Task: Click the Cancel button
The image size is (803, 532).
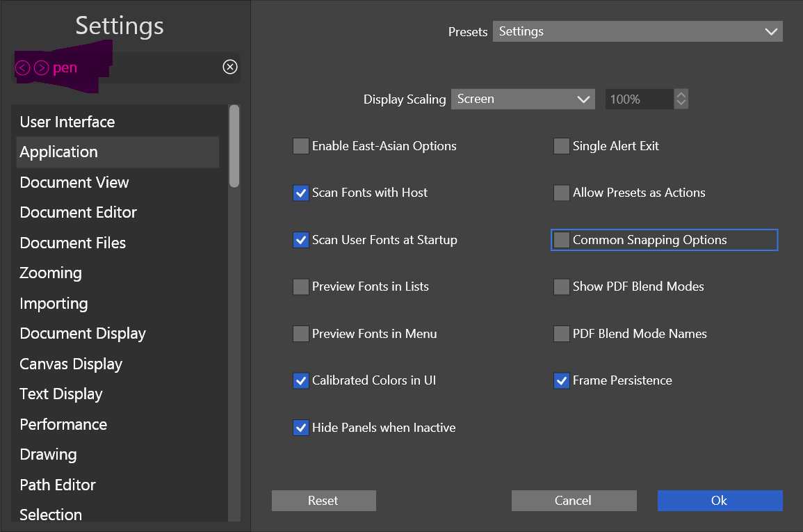Action: 574,501
